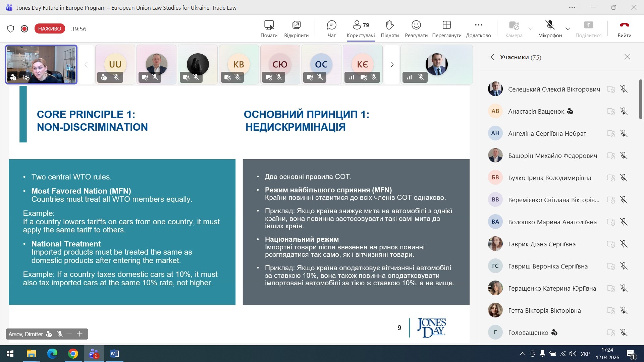Go back in Учасники panel
Image resolution: width=644 pixels, height=362 pixels.
(492, 57)
